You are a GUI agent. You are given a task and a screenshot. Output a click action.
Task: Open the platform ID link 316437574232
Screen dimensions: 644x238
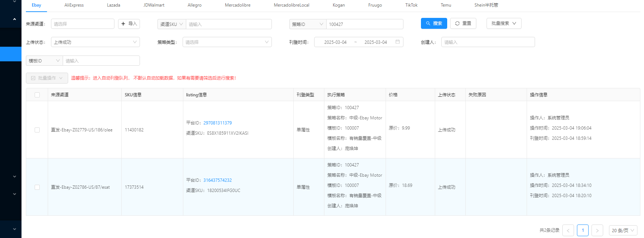(x=218, y=180)
